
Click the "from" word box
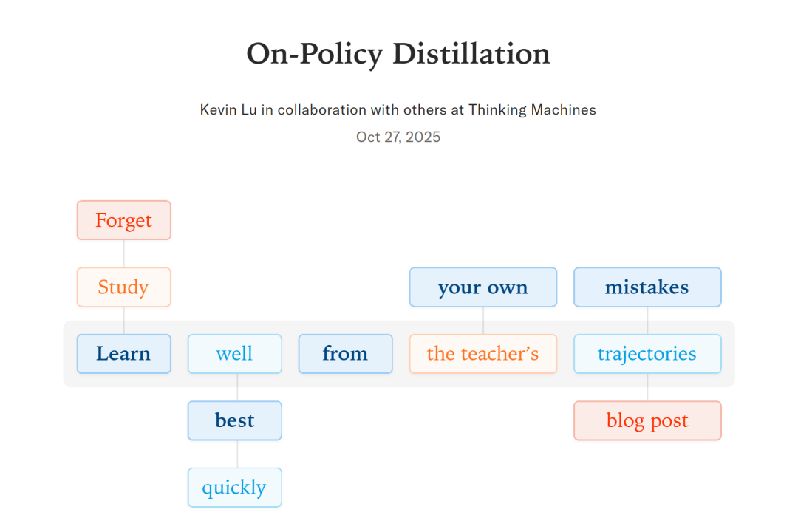click(x=345, y=354)
